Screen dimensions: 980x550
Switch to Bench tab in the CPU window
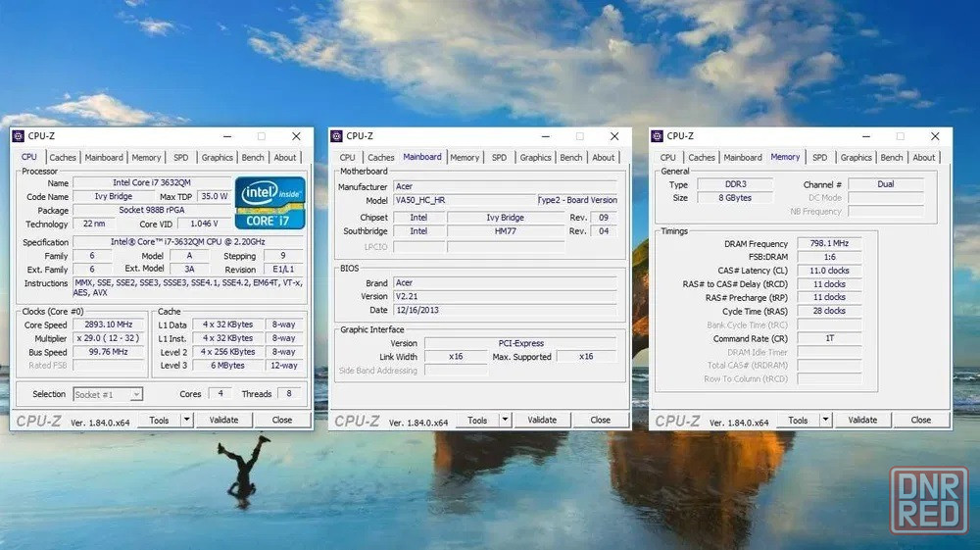tap(253, 158)
